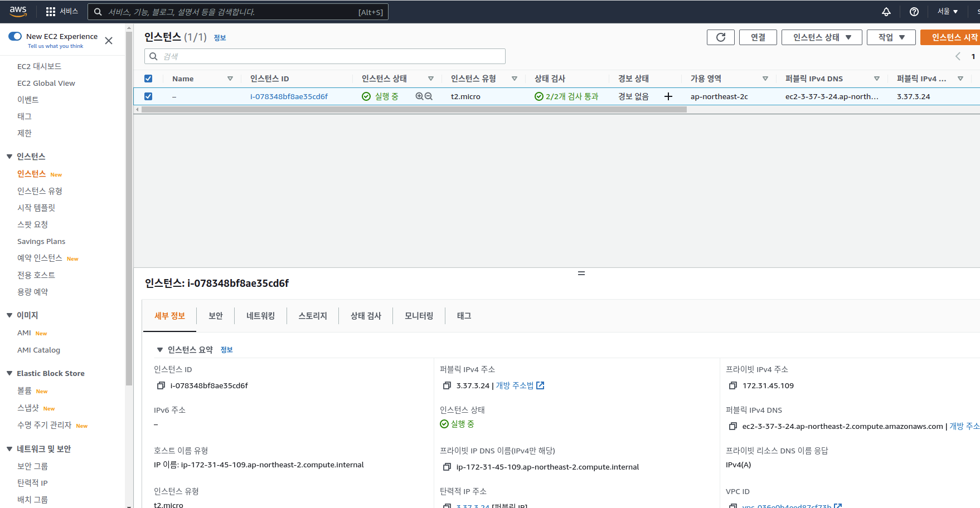Collapse the Instance summary section
Screen dimensions: 980x508
pyautogui.click(x=160, y=350)
